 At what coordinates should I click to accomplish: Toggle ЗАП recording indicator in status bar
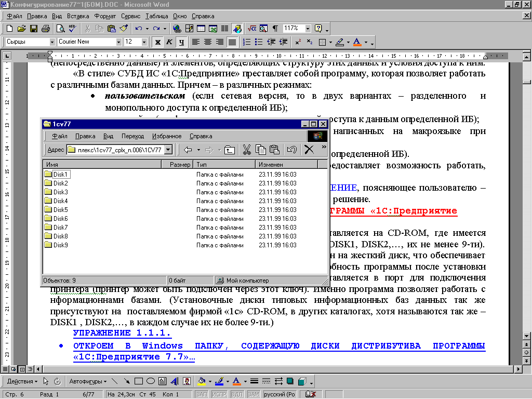(202, 394)
